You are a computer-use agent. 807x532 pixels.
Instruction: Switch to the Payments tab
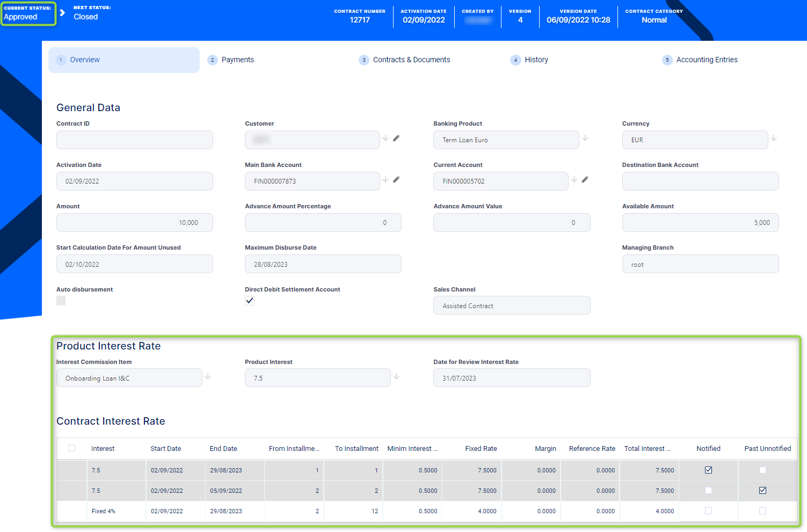(237, 60)
